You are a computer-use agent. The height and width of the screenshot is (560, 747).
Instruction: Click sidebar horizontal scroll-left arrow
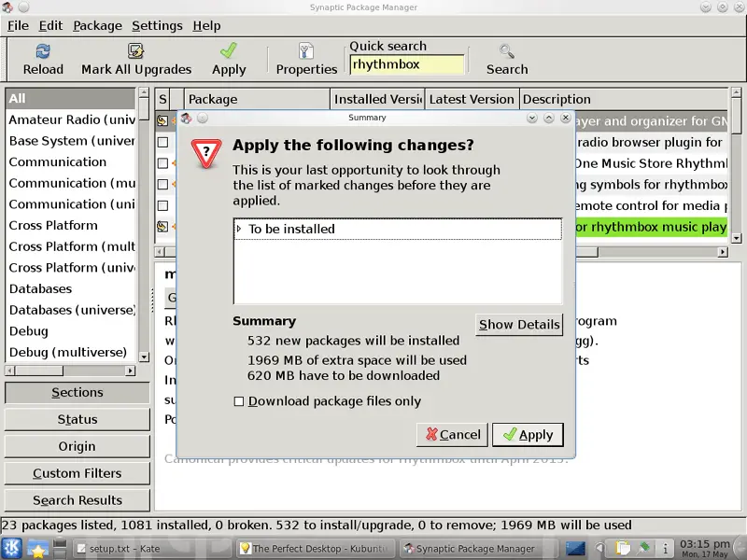[10, 371]
